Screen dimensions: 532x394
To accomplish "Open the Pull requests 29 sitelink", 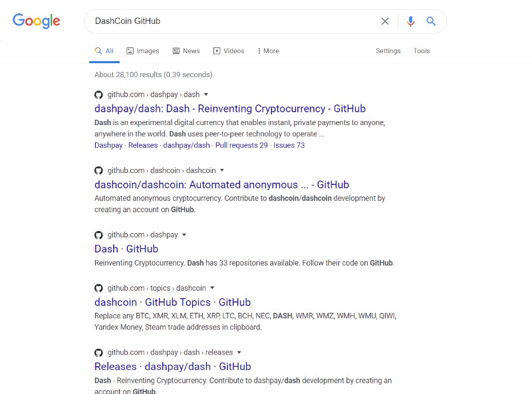I will point(241,145).
